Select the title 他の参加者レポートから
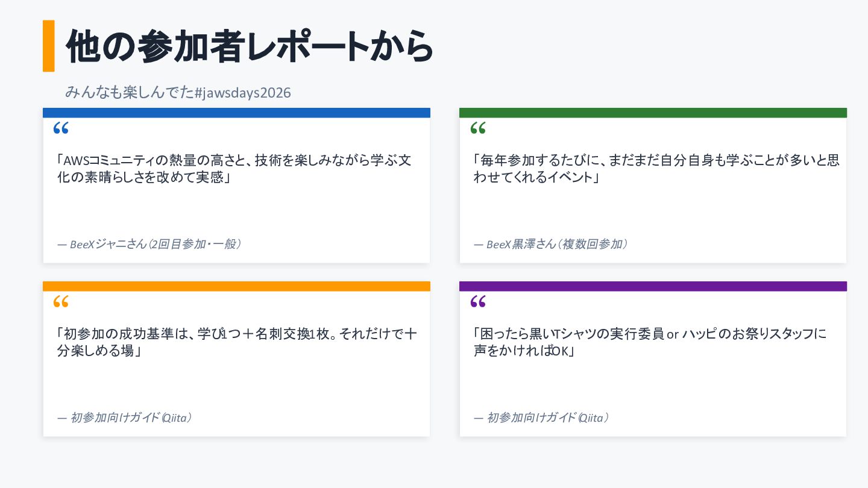This screenshot has width=868, height=488. (x=250, y=46)
